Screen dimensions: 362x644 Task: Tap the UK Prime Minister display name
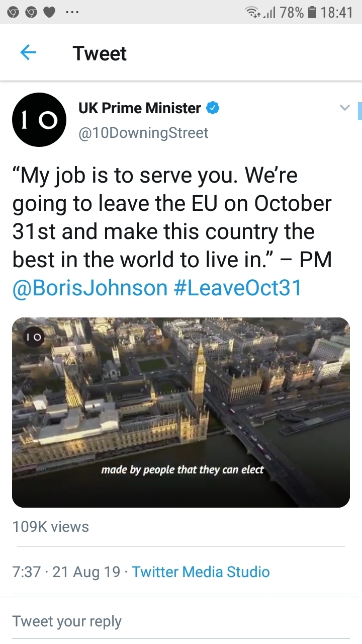coord(140,108)
